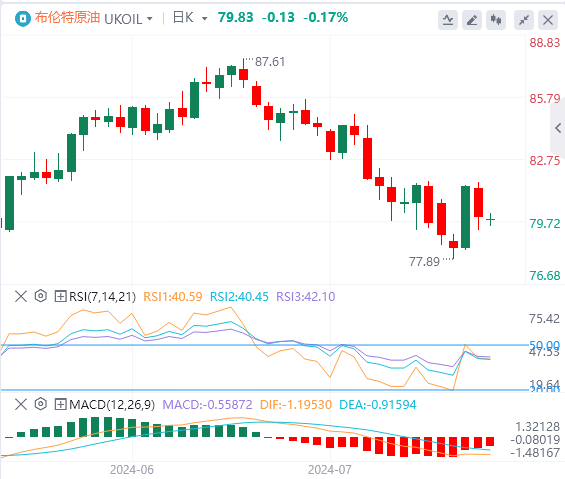Remove the RSI indicator panel

coord(21,296)
